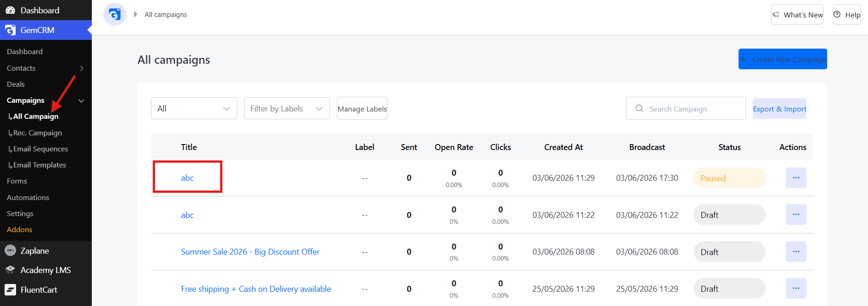Open actions menu for Summer Sale 2026 campaign
868x306 pixels.
(796, 251)
